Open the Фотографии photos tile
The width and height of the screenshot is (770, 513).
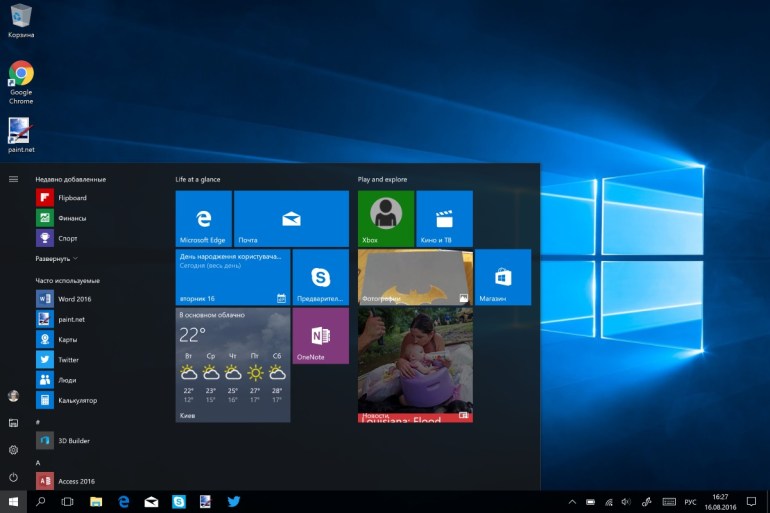415,277
